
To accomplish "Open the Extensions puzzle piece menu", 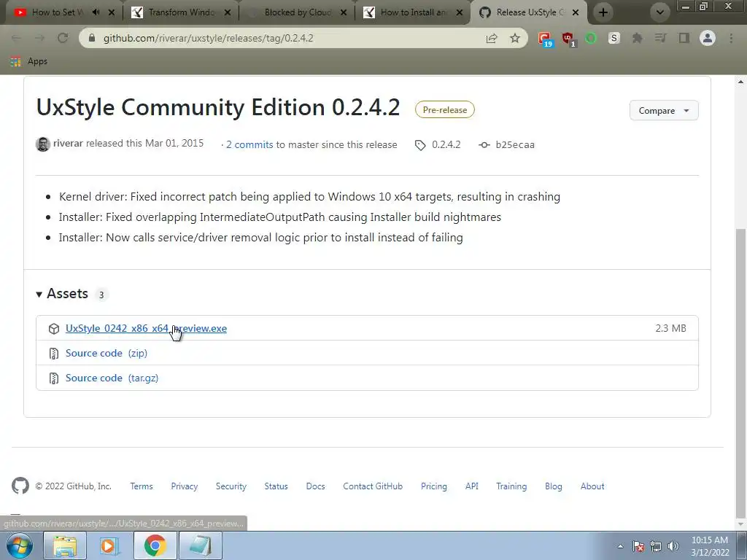I will point(637,38).
